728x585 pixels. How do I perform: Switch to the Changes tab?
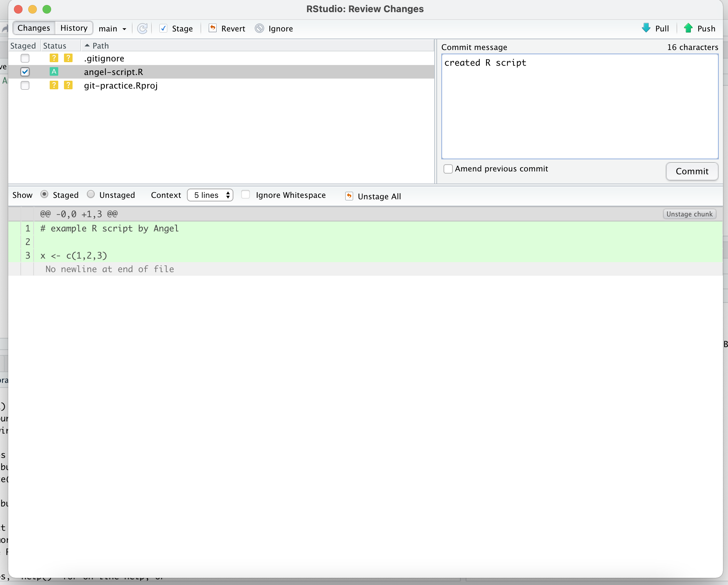(33, 27)
